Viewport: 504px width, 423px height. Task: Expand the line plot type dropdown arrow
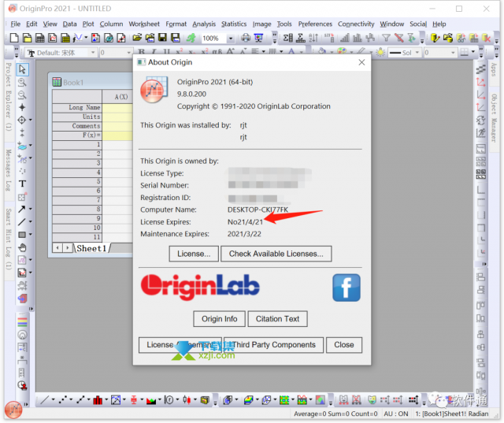click(x=53, y=400)
